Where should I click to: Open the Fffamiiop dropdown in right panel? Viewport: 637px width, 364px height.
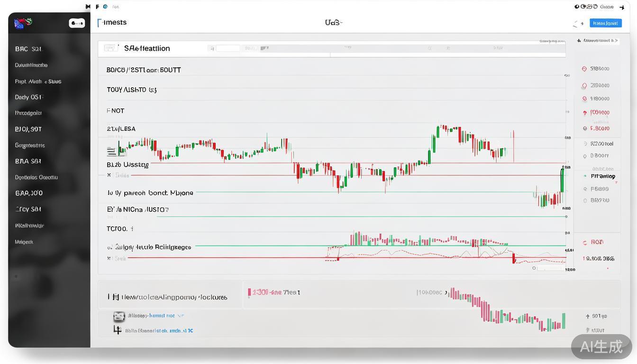602,176
